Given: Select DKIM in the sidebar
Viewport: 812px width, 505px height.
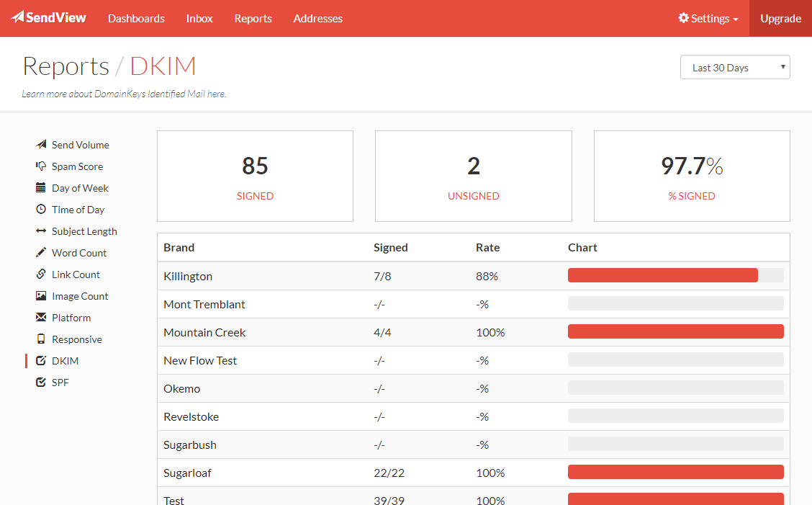Looking at the screenshot, I should [65, 361].
